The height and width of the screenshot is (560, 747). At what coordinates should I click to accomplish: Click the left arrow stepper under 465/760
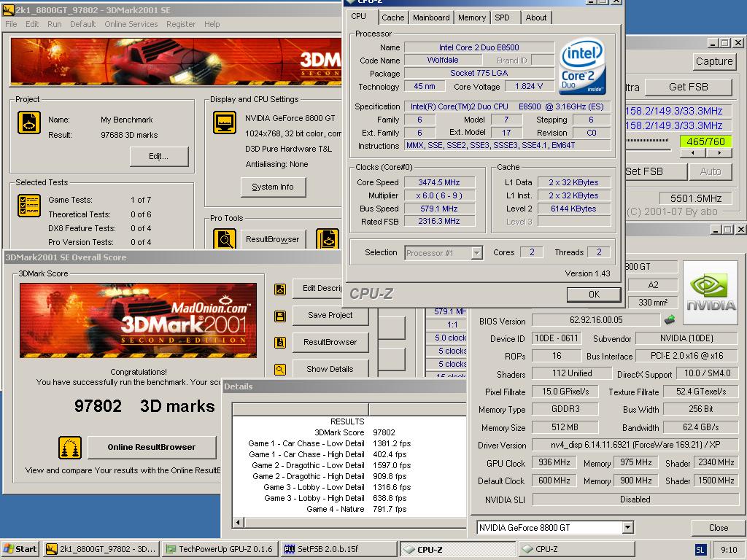(x=693, y=153)
